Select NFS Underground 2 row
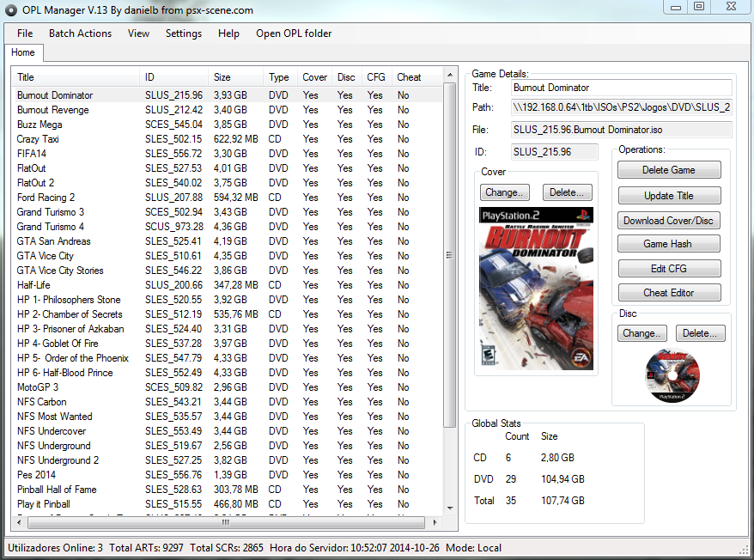 pyautogui.click(x=227, y=460)
